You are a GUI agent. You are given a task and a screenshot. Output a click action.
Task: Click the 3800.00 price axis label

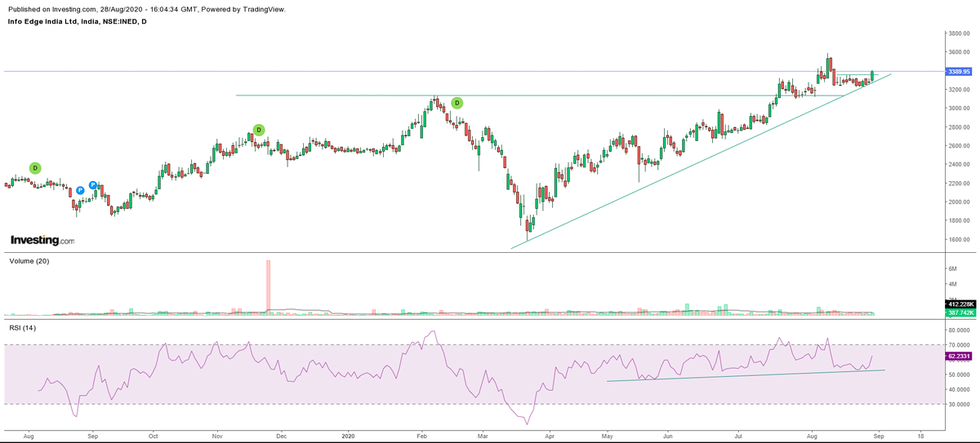[x=959, y=33]
